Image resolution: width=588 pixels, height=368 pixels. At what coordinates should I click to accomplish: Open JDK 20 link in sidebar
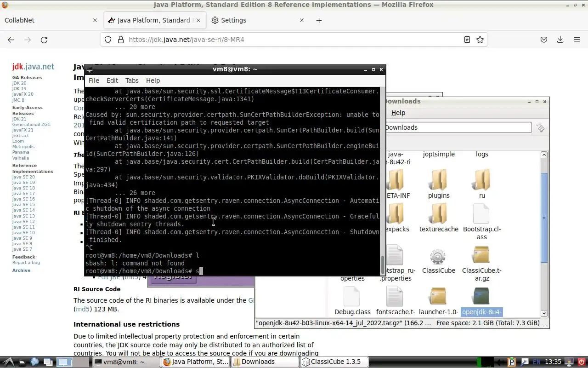(x=19, y=83)
